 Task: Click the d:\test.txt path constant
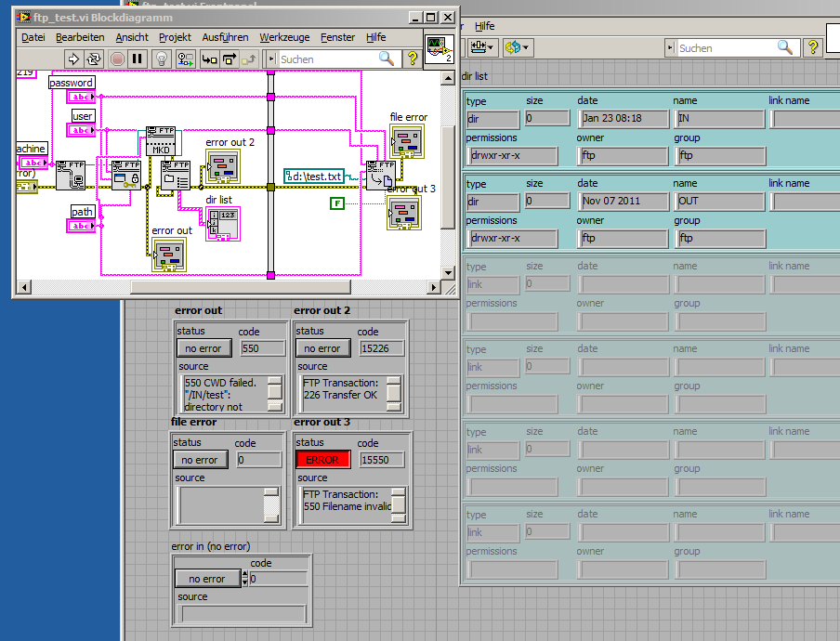coord(314,176)
